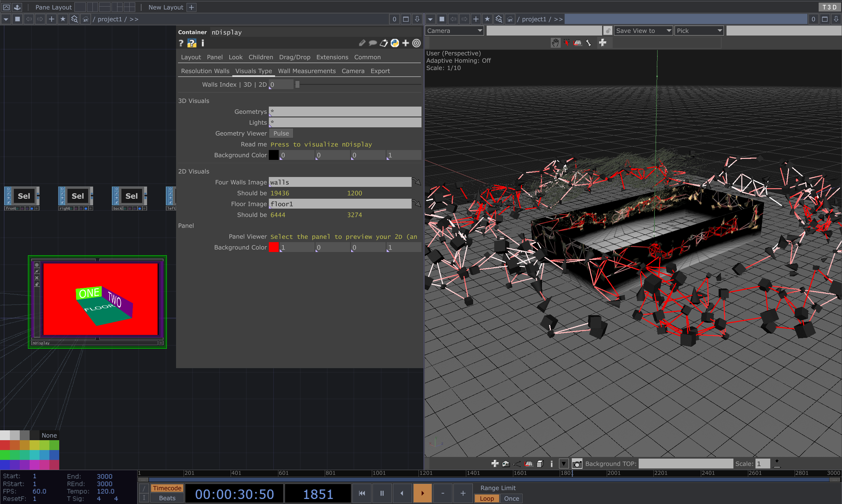Toggle Timecode display mode in the transport bar
842x504 pixels.
click(167, 488)
